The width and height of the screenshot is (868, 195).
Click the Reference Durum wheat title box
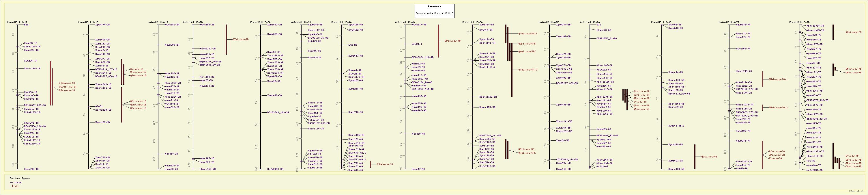tap(434, 11)
